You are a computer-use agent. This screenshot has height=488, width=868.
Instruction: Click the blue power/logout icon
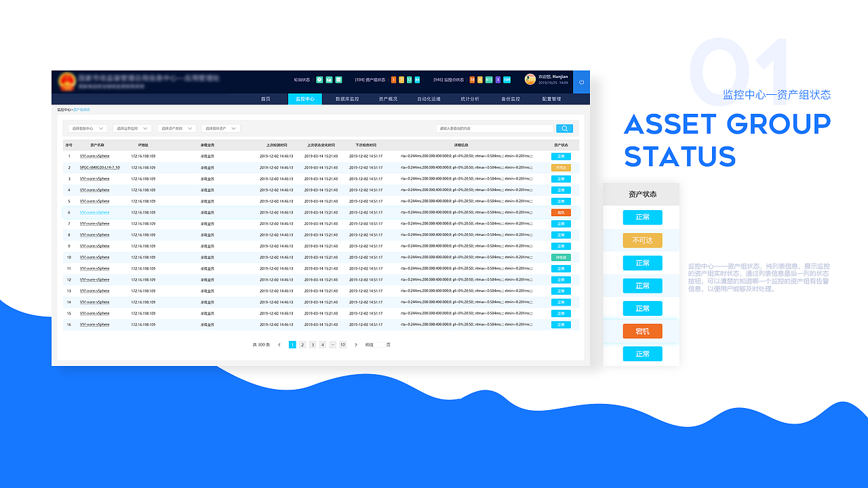(x=581, y=82)
